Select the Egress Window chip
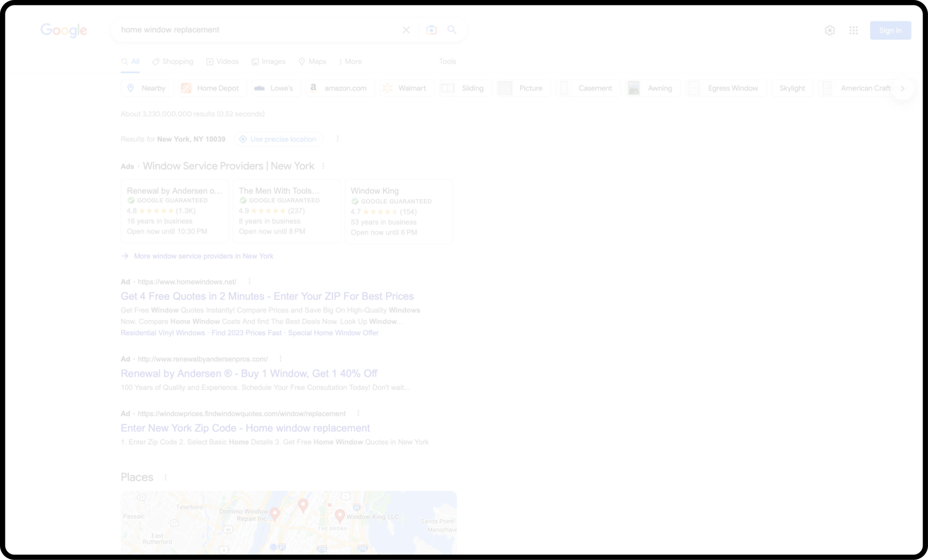Screen dimensions: 928x560 pyautogui.click(x=725, y=88)
